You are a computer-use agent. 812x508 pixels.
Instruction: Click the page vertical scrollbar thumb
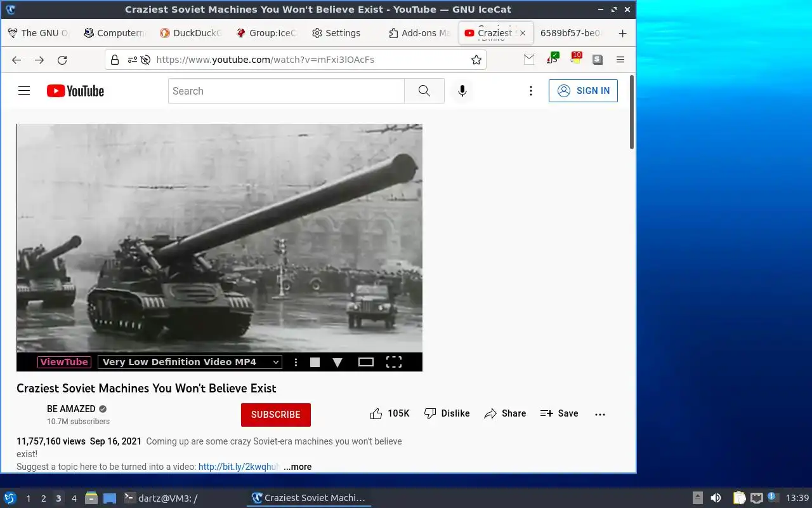point(632,112)
